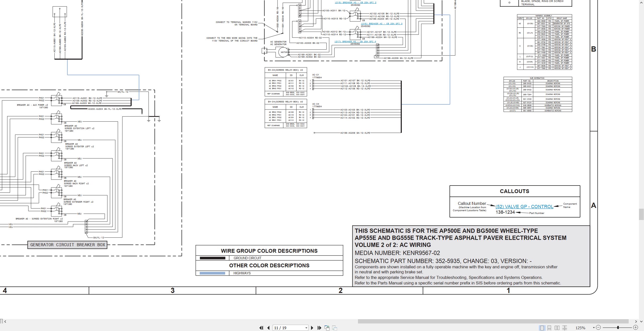
Task: Open the (216) BREAKER AS CB 25A GFI 3 link
Action: [382, 24]
